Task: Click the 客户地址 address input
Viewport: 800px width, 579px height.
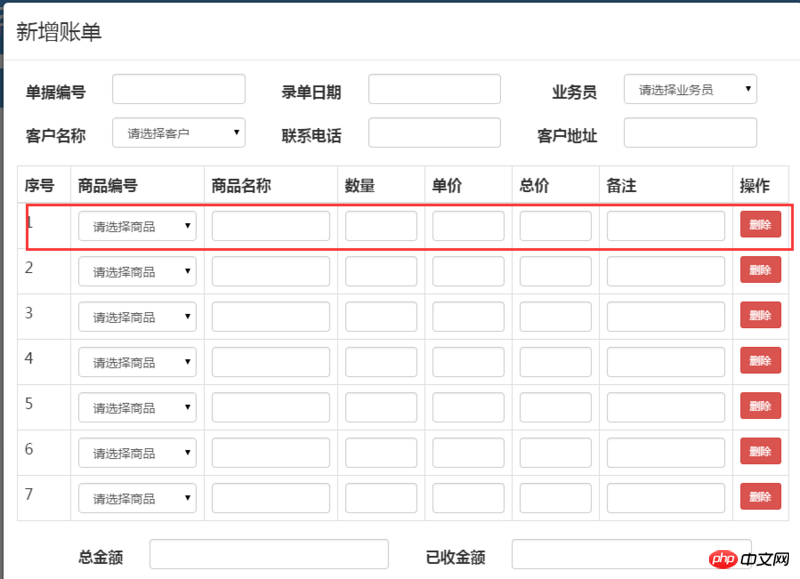Action: pyautogui.click(x=690, y=133)
